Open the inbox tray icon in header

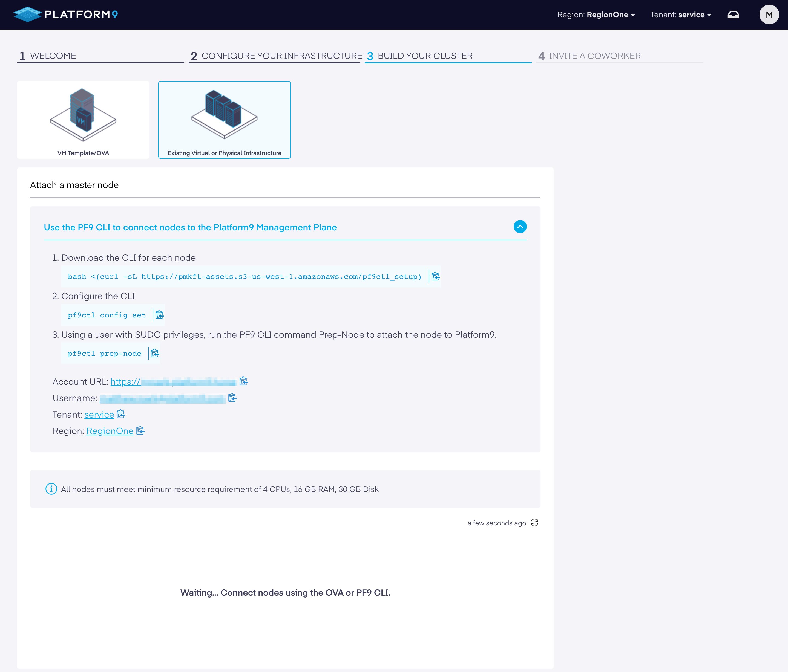pyautogui.click(x=733, y=15)
